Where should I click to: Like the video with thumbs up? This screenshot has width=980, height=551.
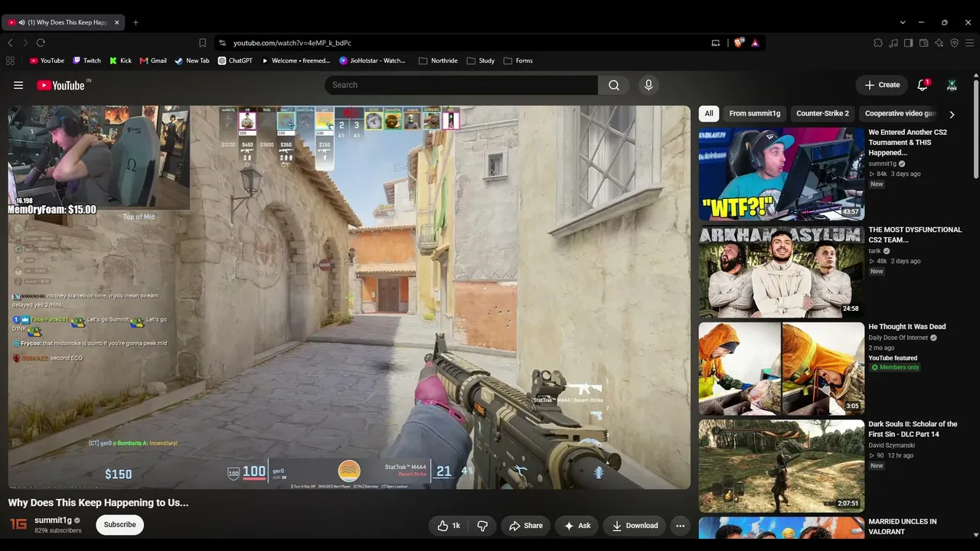click(x=449, y=526)
